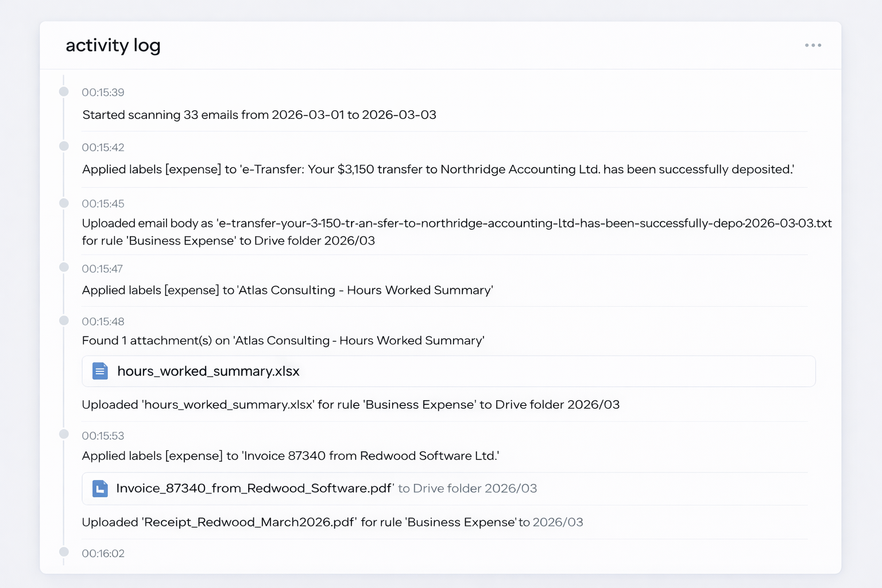Click the Receipt_Redwood_March2026.pdf upload entry
Screen dimensions: 882x588
[x=332, y=523]
